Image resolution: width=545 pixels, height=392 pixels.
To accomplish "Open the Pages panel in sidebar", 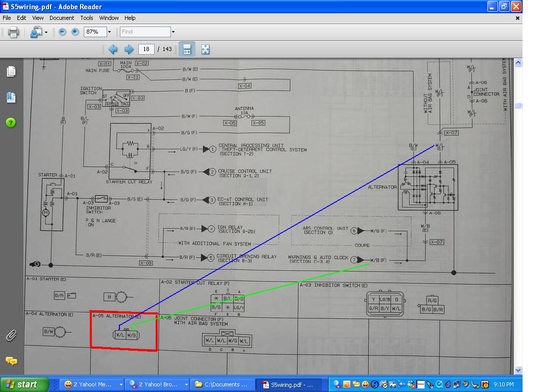I will tap(11, 72).
